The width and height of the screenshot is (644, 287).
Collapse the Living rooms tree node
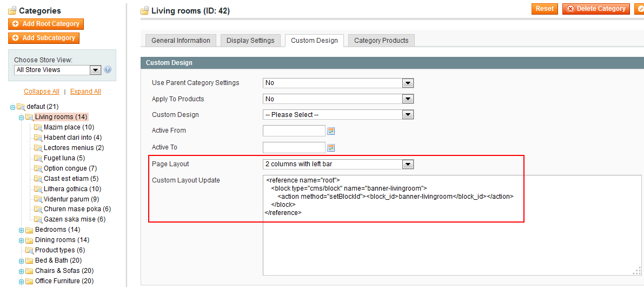[x=21, y=118]
